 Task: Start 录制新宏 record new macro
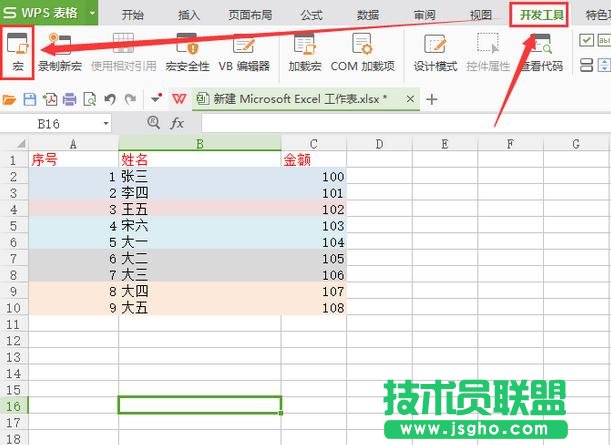pos(62,50)
